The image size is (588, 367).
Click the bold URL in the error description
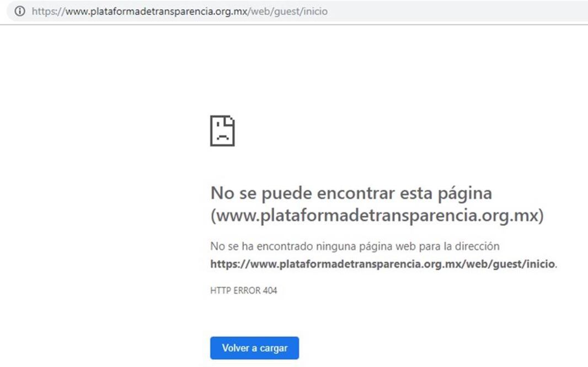[382, 264]
